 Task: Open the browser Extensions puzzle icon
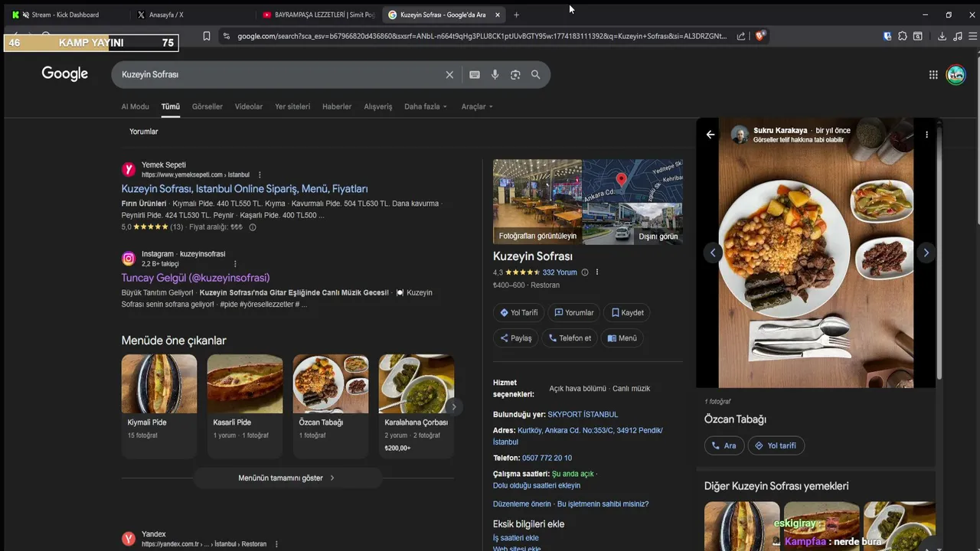(903, 36)
